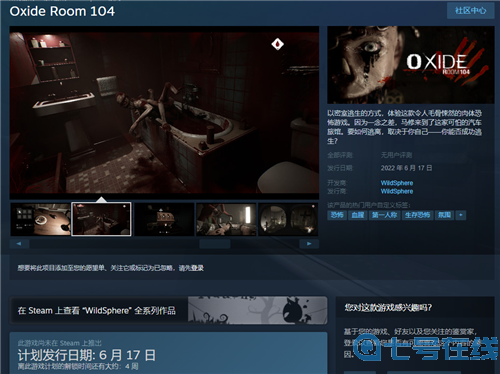Click the Oxide Room 104 page title

[62, 11]
